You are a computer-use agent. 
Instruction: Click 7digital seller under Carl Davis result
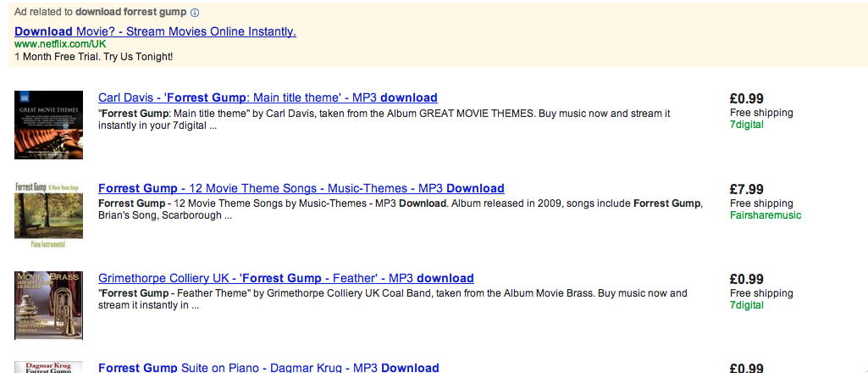coord(746,125)
